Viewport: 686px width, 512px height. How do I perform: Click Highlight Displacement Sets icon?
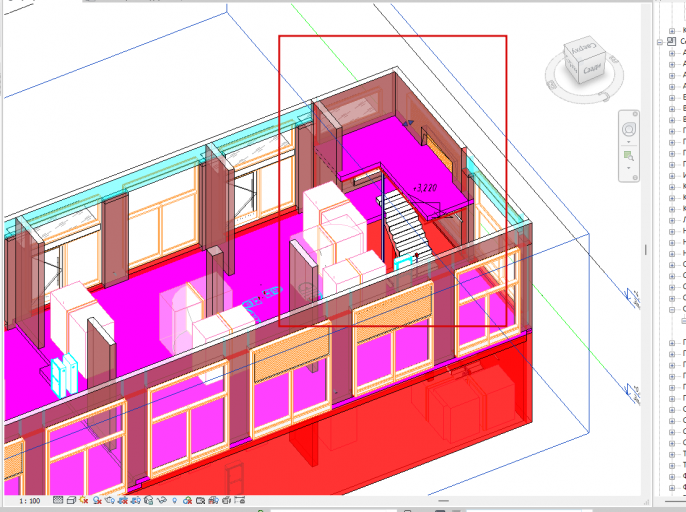[227, 500]
